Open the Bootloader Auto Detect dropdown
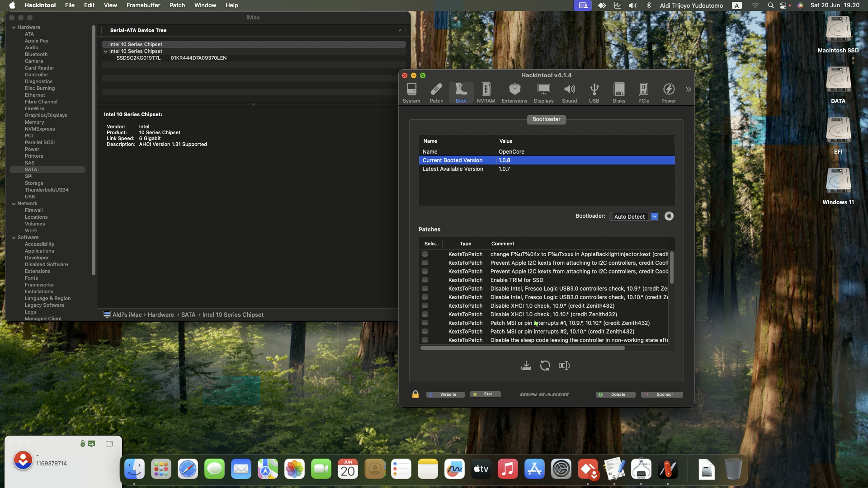This screenshot has height=488, width=868. (x=634, y=216)
